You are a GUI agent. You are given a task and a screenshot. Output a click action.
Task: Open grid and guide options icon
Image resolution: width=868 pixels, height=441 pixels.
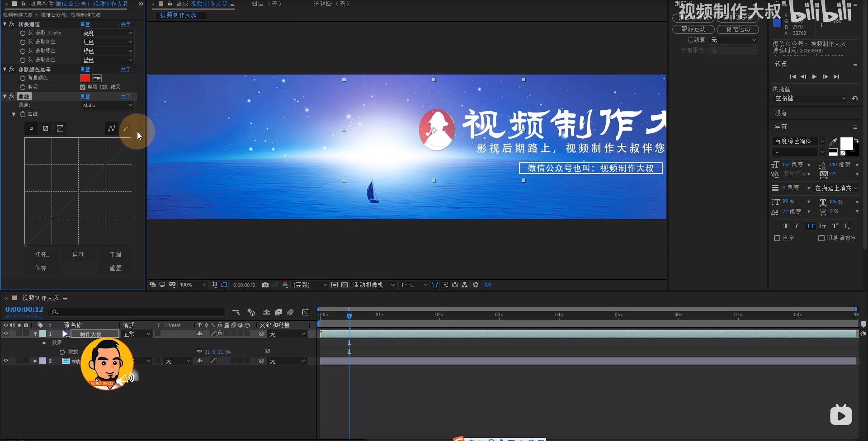pos(214,285)
